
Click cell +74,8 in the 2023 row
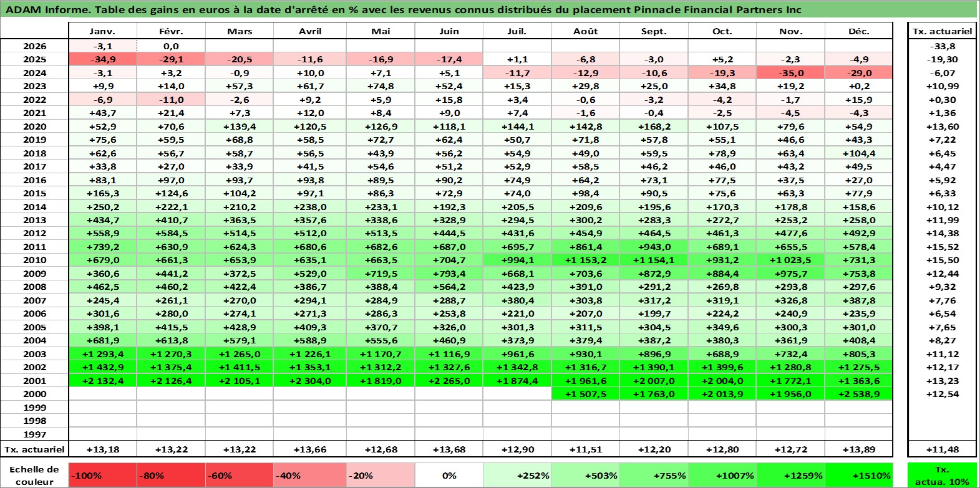tap(381, 86)
